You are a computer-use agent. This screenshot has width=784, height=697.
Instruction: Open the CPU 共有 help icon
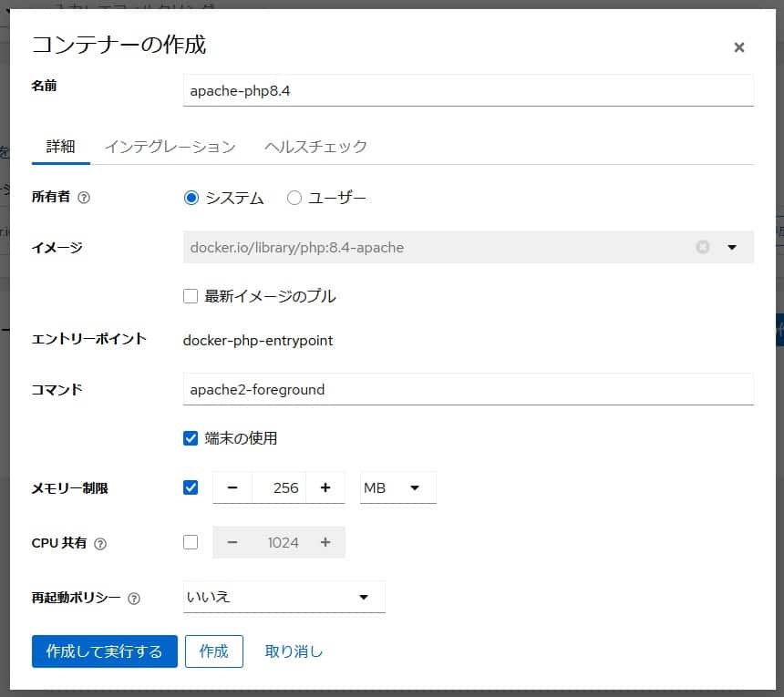(100, 544)
